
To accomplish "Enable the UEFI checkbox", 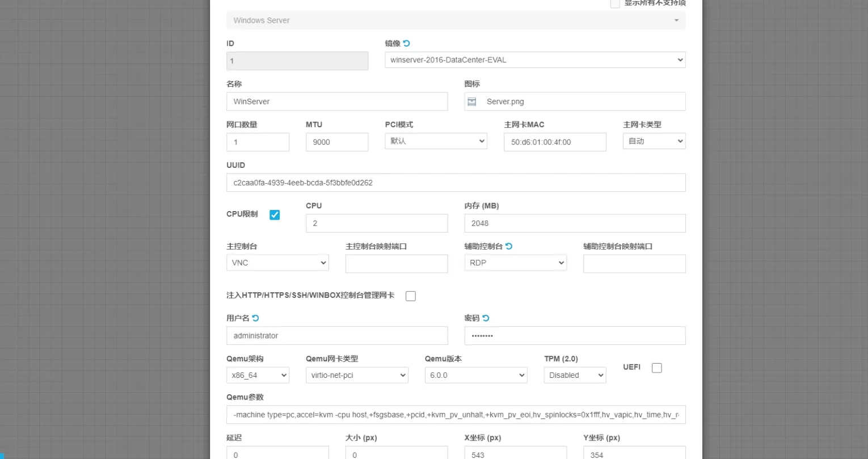I will point(656,368).
